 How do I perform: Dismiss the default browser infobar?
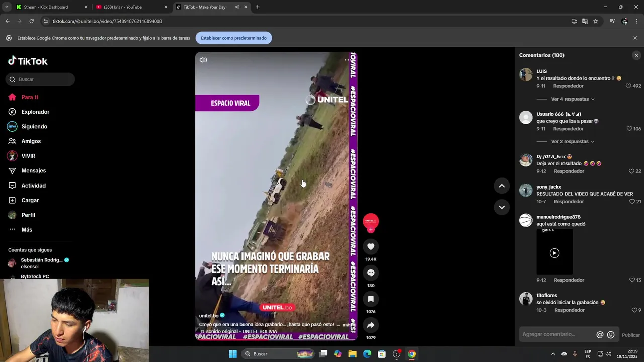pyautogui.click(x=635, y=38)
